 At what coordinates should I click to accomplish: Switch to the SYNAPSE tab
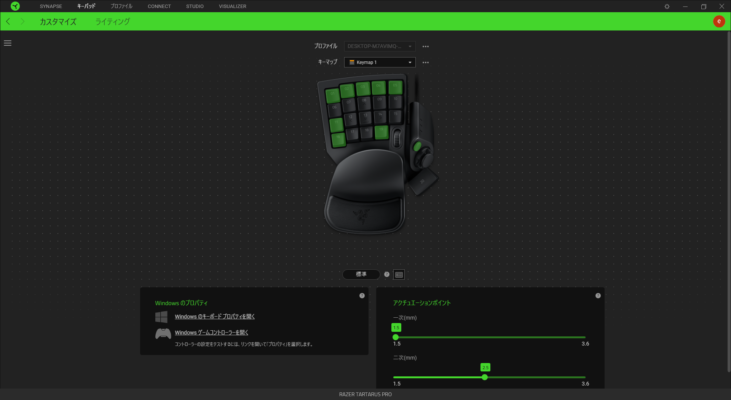tap(50, 7)
